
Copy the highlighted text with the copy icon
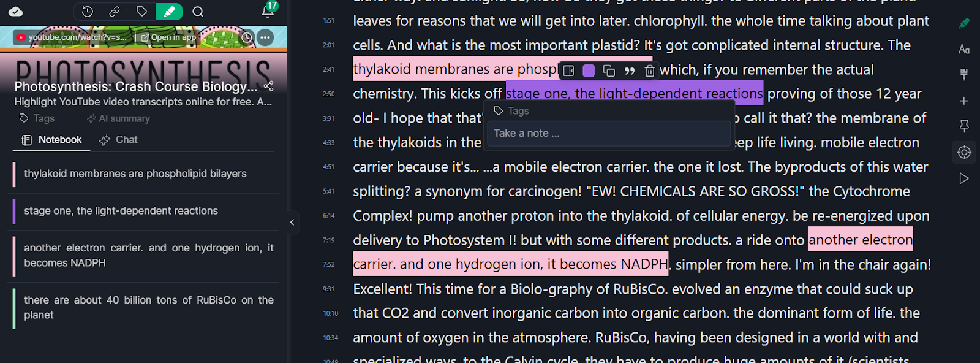608,71
